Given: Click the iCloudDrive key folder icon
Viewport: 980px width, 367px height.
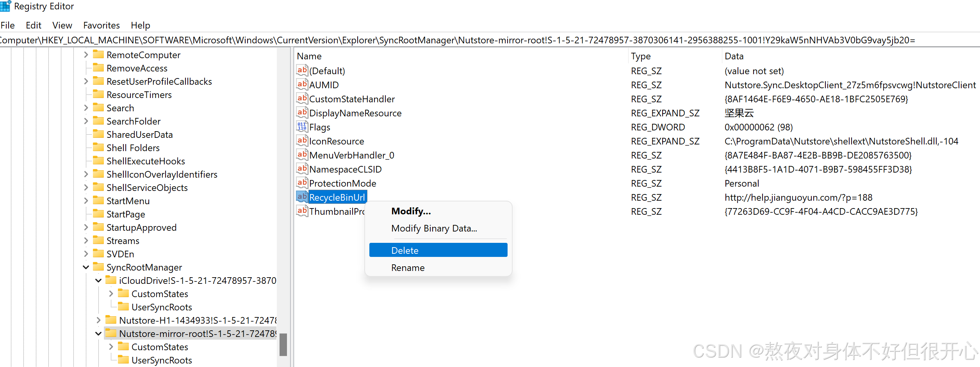Looking at the screenshot, I should (x=111, y=280).
